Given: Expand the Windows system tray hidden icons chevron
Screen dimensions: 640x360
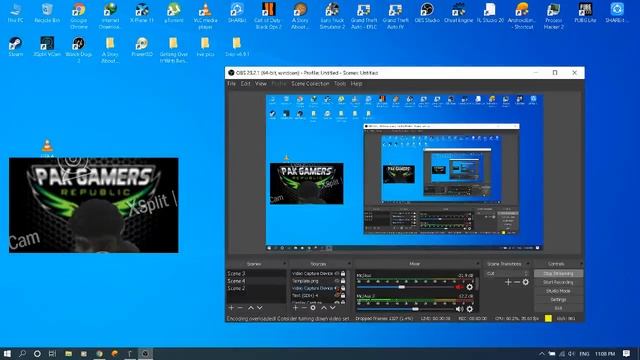Looking at the screenshot, I should pos(542,353).
